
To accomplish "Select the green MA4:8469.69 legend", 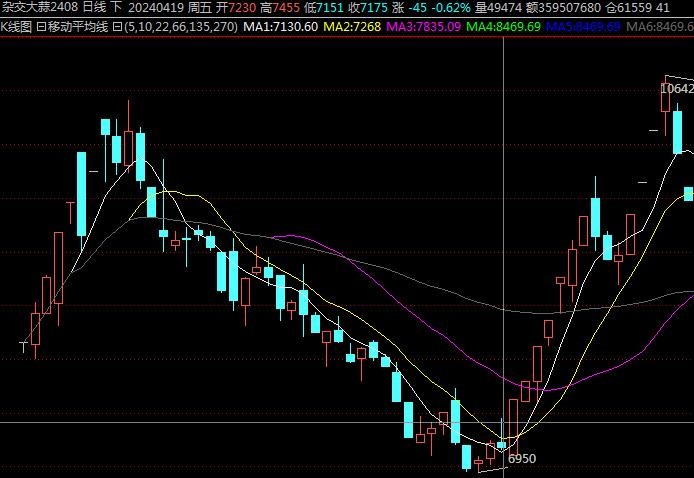I will pyautogui.click(x=503, y=26).
